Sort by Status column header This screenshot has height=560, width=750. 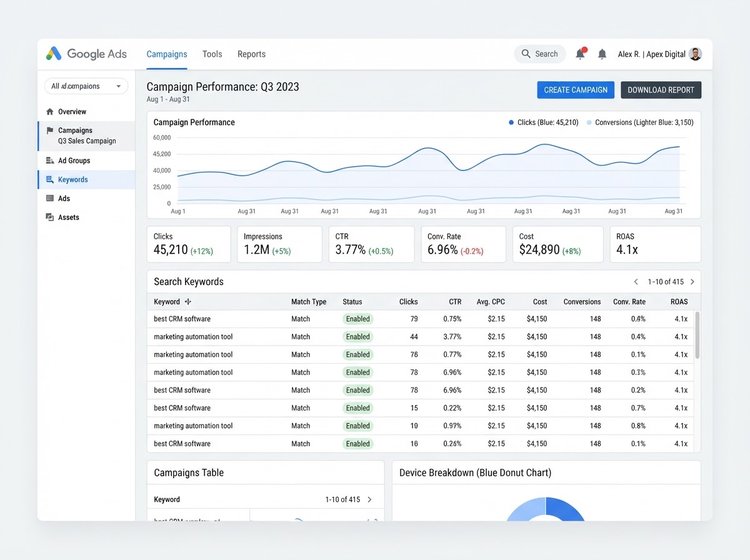[352, 302]
